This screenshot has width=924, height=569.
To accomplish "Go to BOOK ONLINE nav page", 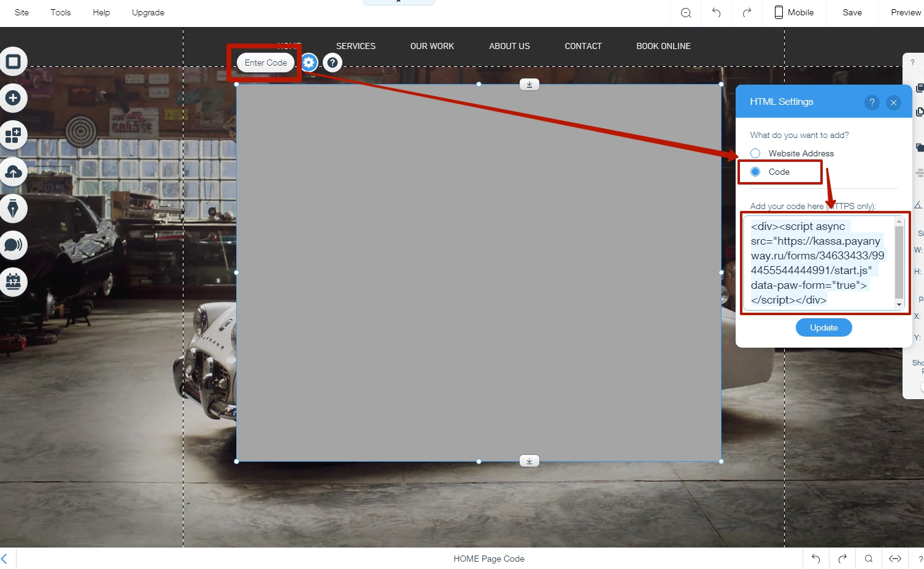I will pyautogui.click(x=663, y=46).
